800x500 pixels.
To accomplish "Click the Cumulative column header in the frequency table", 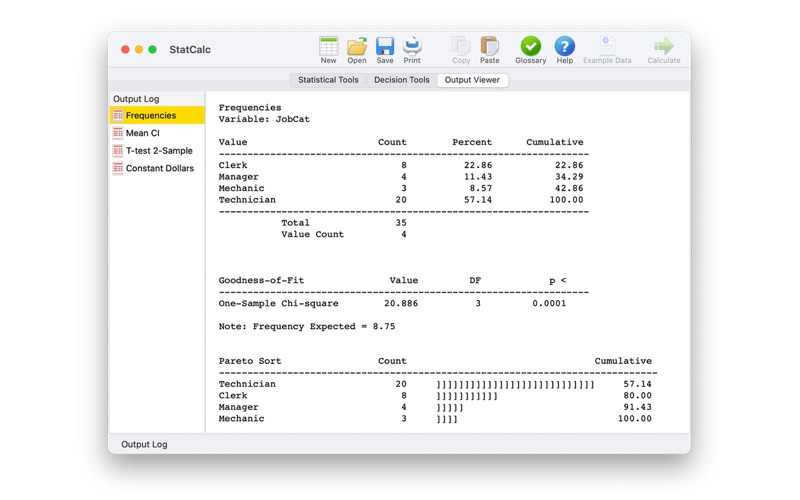I will point(555,142).
